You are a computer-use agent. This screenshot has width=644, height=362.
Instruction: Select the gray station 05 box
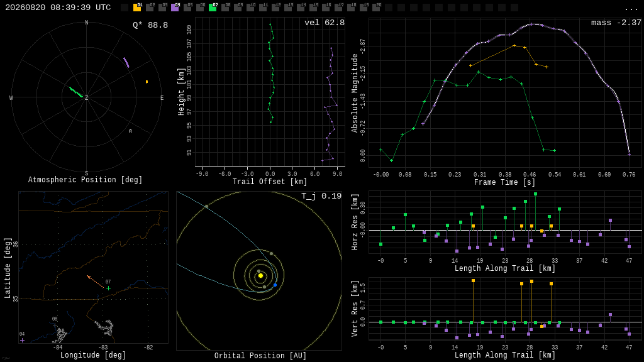[187, 8]
